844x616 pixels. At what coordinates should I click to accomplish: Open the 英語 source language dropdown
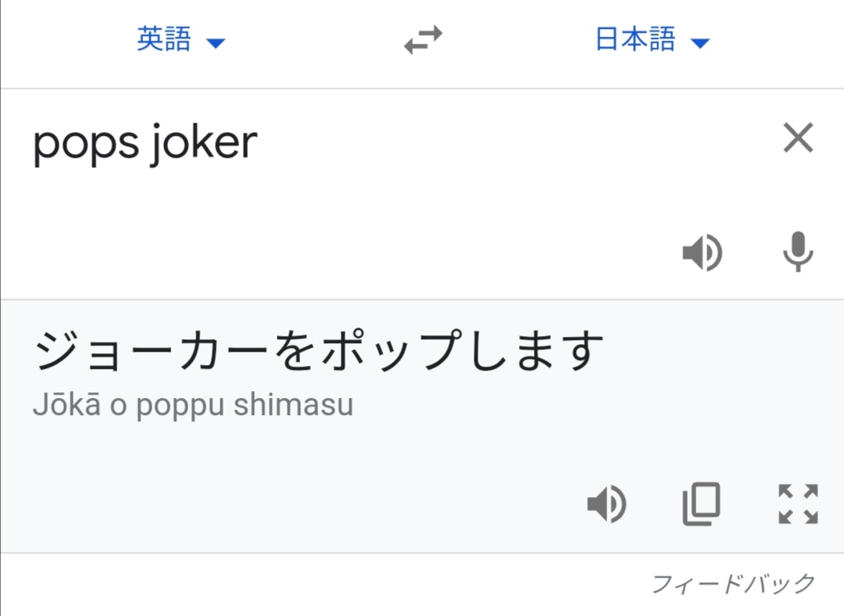pyautogui.click(x=164, y=40)
